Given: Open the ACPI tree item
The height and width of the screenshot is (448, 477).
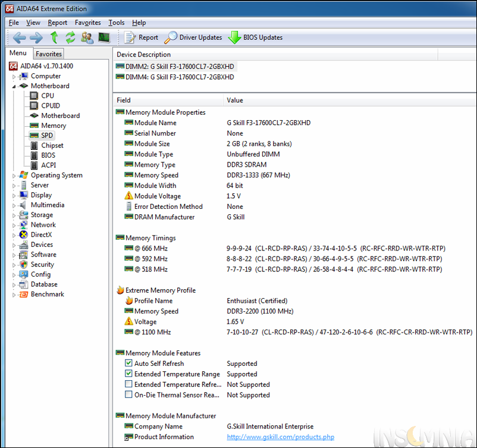Looking at the screenshot, I should tap(48, 165).
